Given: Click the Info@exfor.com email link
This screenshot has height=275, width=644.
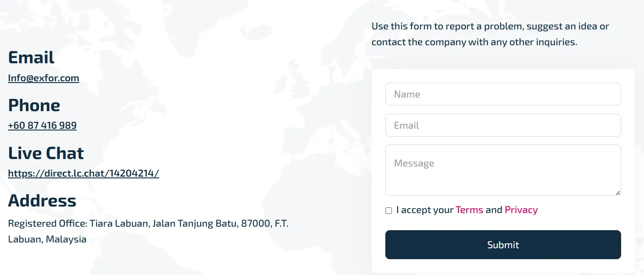Looking at the screenshot, I should coord(44,78).
